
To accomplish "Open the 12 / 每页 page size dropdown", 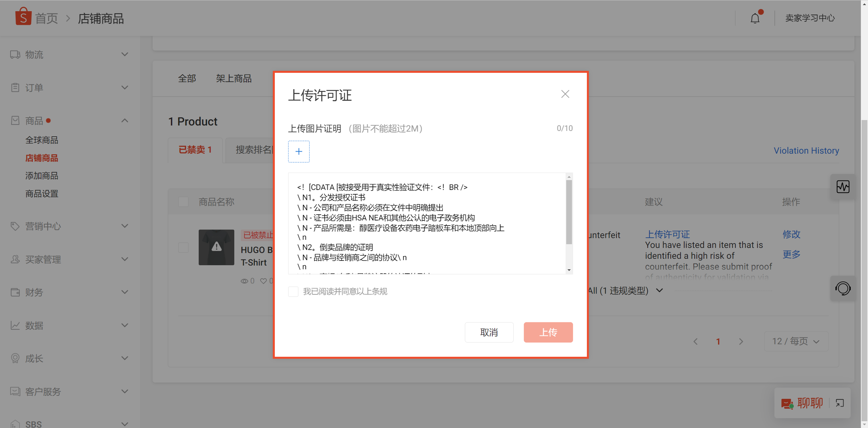I will pyautogui.click(x=796, y=341).
